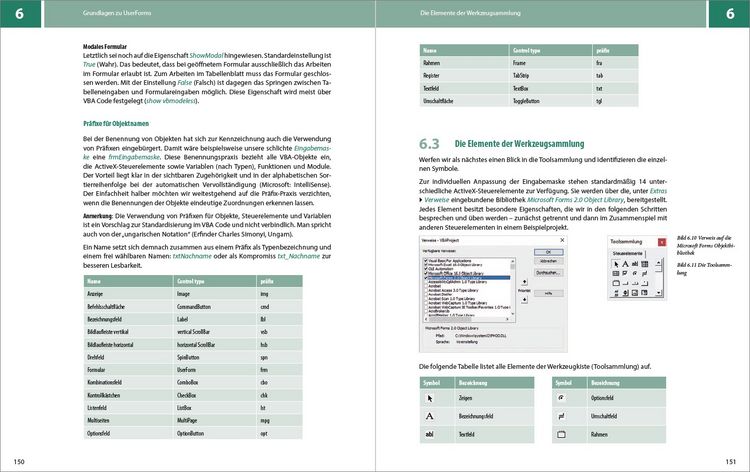The height and width of the screenshot is (472, 750).
Task: Uncheck Visual Basic For Applications reference
Action: [426, 261]
